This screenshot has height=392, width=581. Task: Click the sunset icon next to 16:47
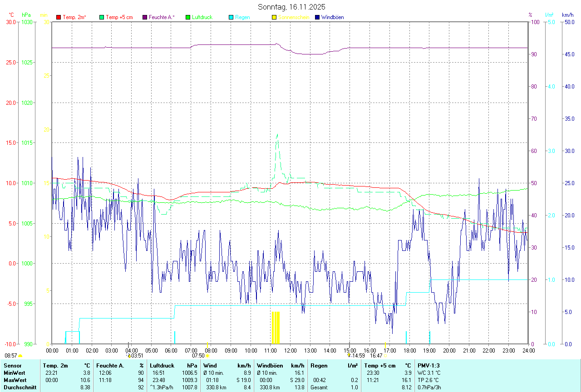coord(385,356)
